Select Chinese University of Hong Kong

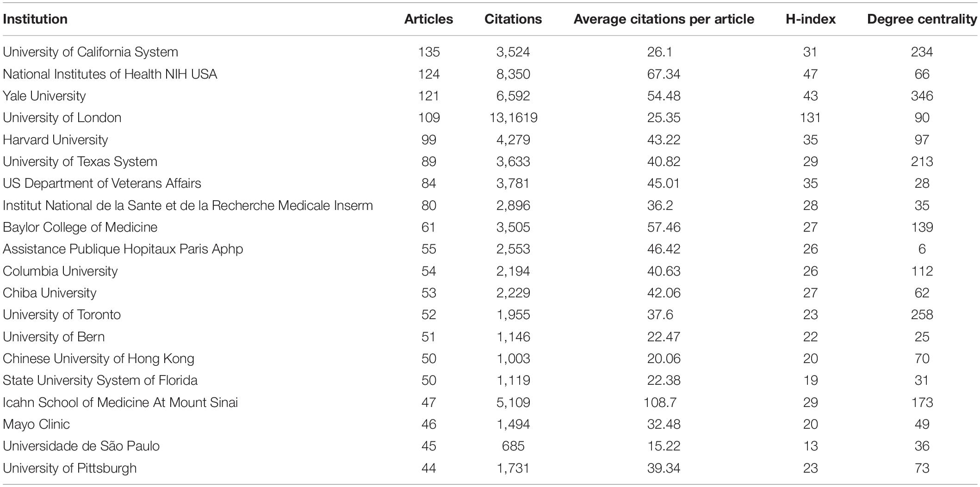99,358
